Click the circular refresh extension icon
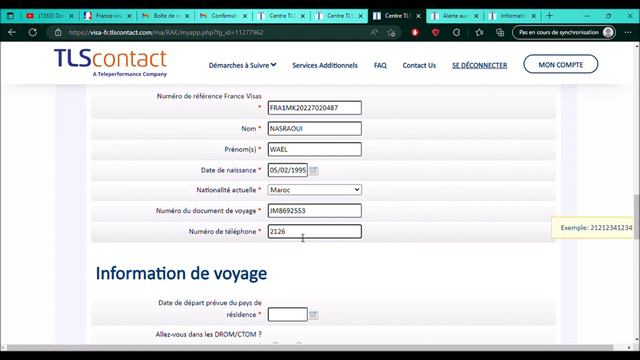The width and height of the screenshot is (640, 360). [456, 32]
